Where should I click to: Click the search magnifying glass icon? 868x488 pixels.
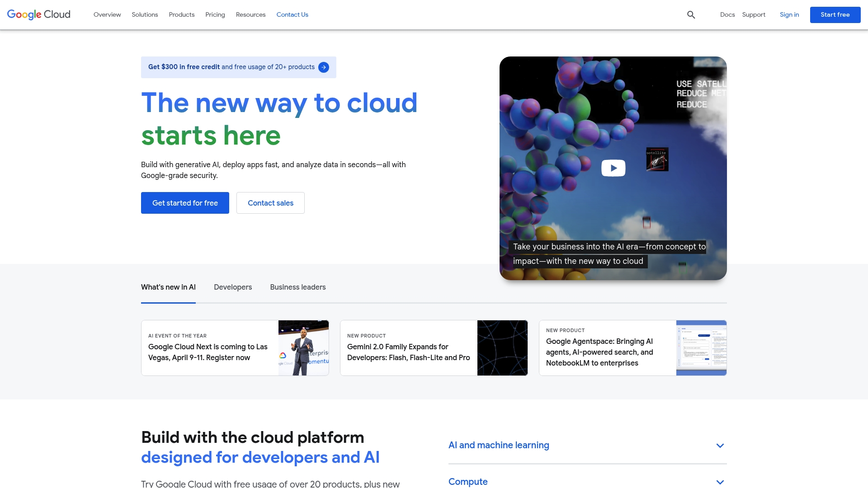click(x=692, y=14)
